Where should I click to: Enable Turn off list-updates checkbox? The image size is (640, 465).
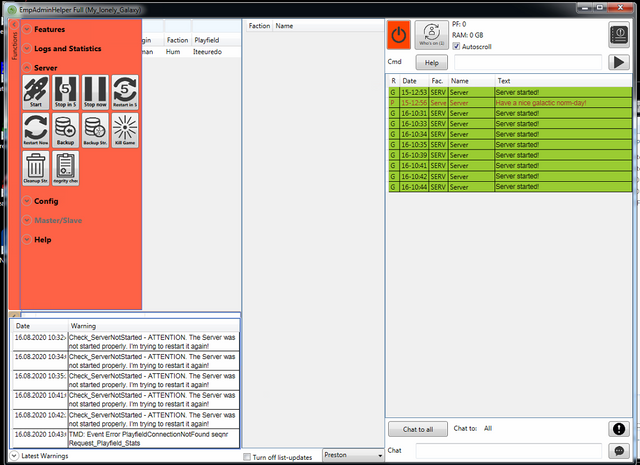point(247,457)
